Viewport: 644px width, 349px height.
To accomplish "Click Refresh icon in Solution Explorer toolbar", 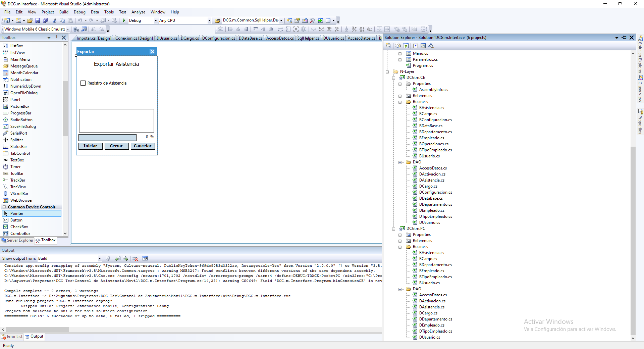I will click(406, 46).
